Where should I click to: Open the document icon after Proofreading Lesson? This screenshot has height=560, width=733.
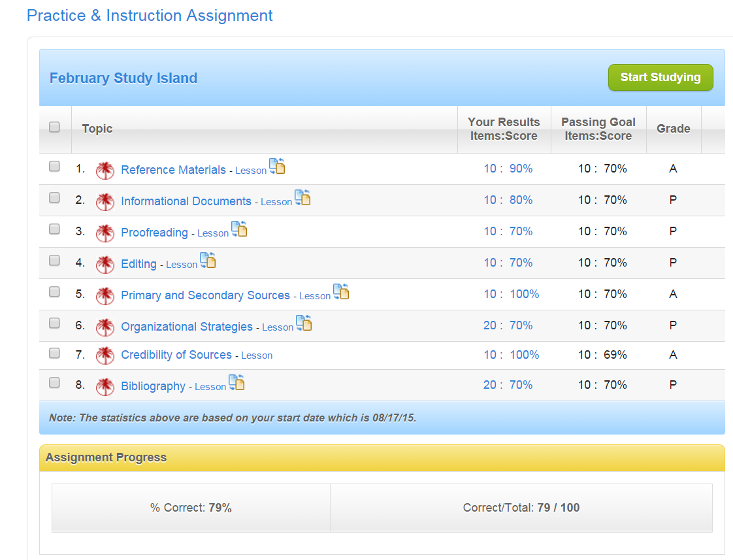[239, 229]
